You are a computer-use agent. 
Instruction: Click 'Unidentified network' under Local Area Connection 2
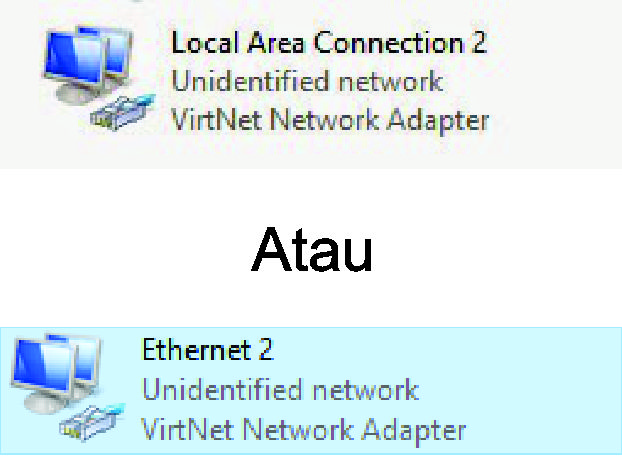click(307, 81)
